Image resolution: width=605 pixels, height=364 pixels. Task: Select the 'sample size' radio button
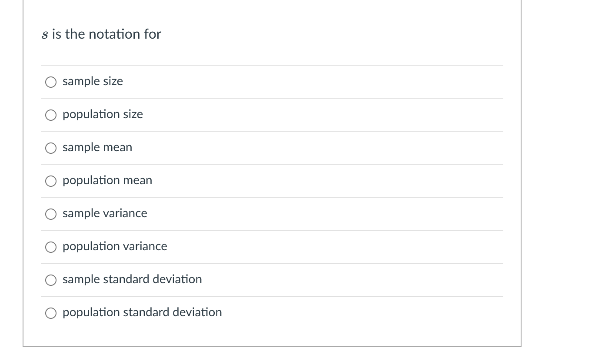pos(51,82)
